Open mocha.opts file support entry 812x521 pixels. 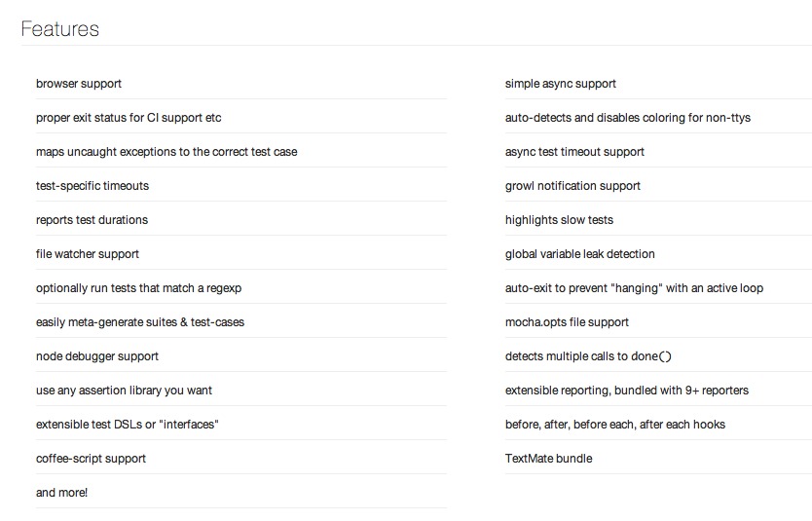point(567,322)
